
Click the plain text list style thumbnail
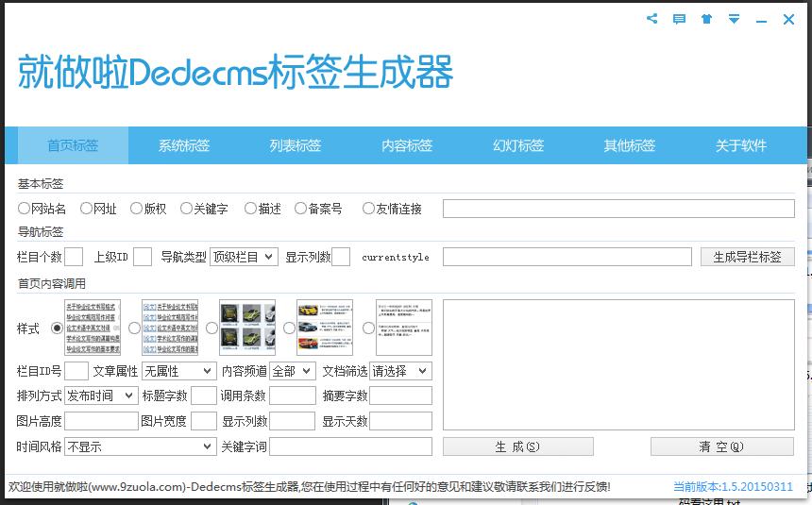pyautogui.click(x=93, y=328)
